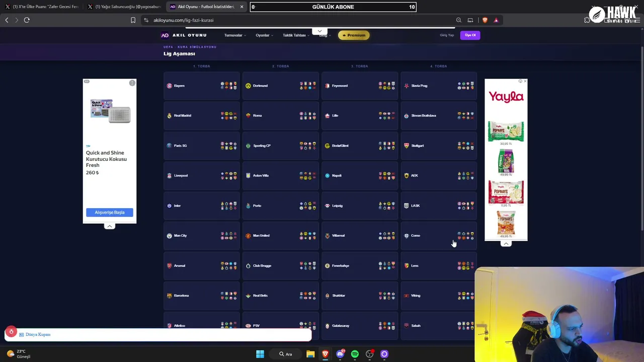Click the Porto club crest
The width and height of the screenshot is (644, 362).
click(x=248, y=206)
